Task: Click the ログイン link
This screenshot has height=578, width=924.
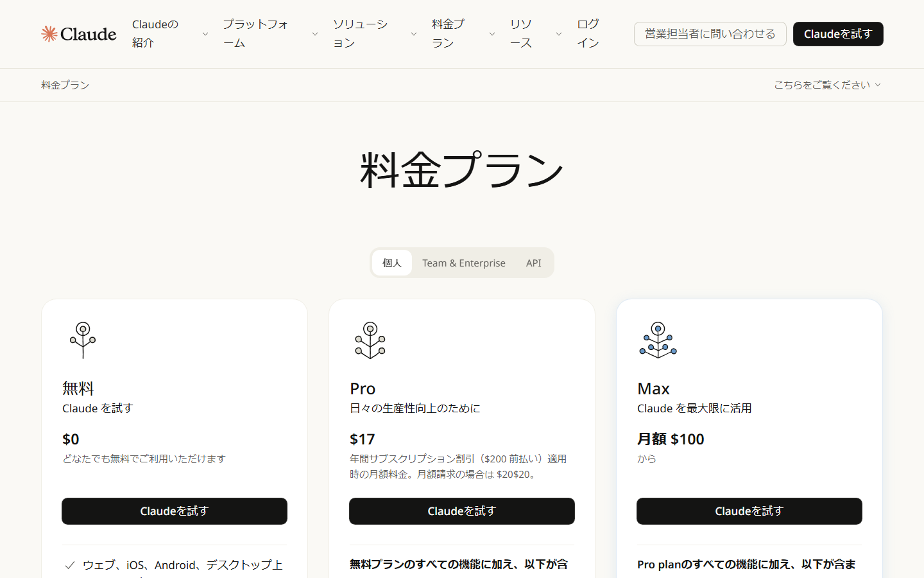Action: (x=588, y=33)
